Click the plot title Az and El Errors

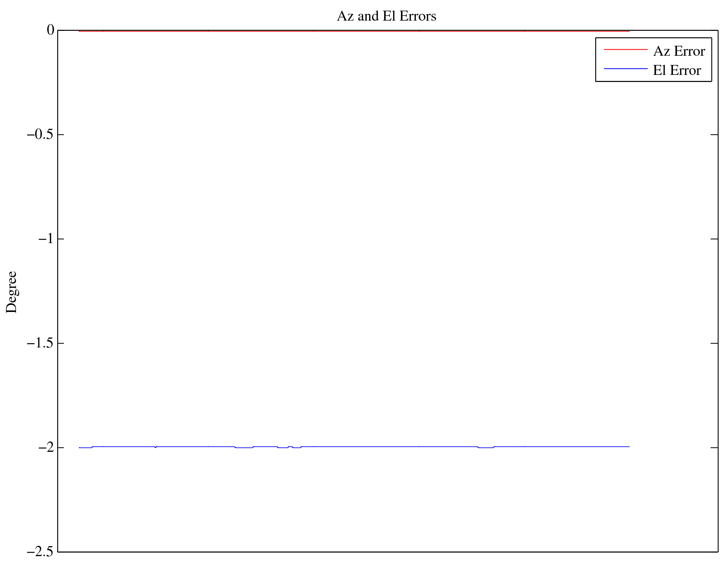pos(386,16)
